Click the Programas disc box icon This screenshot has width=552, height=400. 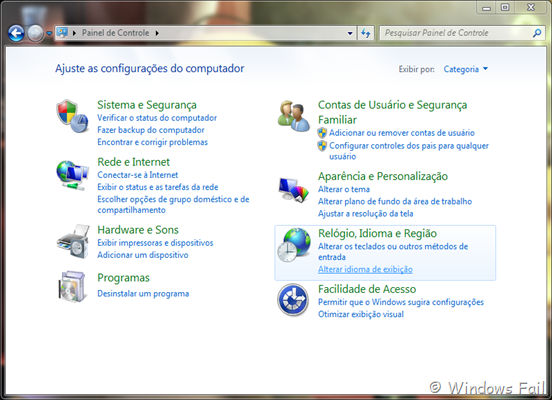point(72,286)
